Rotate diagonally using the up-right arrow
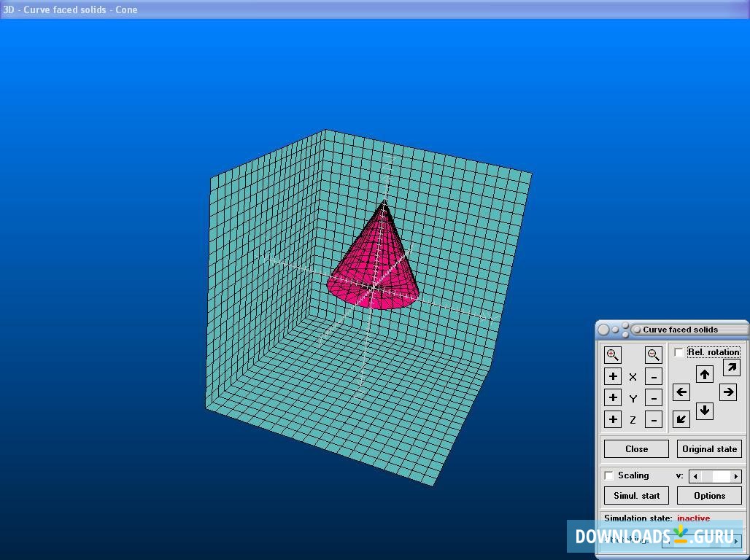This screenshot has width=750, height=560. [x=731, y=368]
